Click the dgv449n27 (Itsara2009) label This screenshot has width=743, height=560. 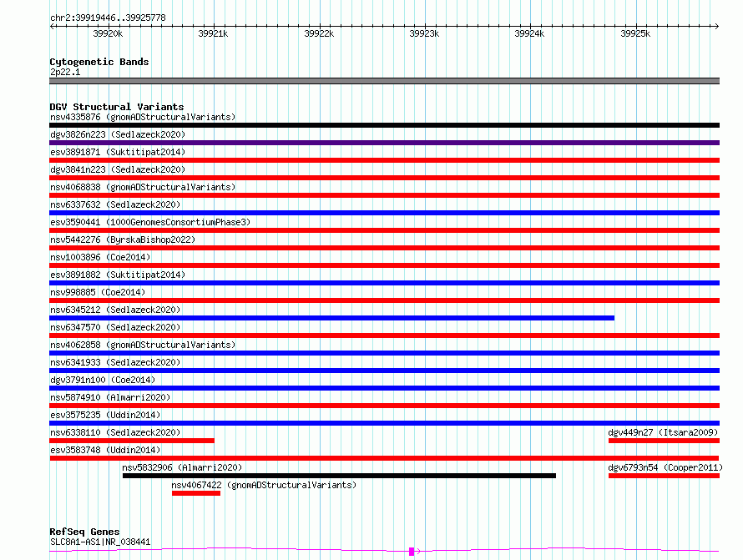pyautogui.click(x=664, y=432)
